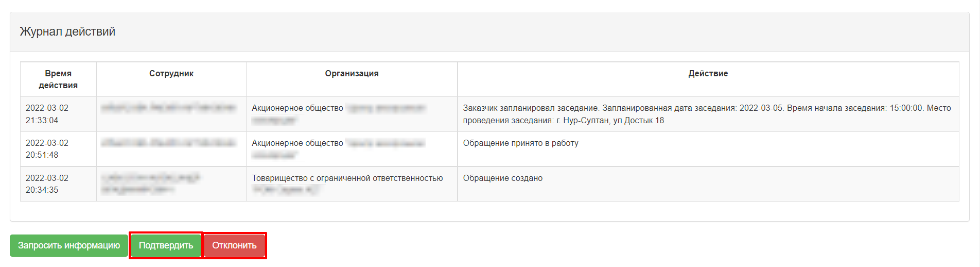The height and width of the screenshot is (267, 980).
Task: Click the green Подтвердить button
Action: coord(166,245)
